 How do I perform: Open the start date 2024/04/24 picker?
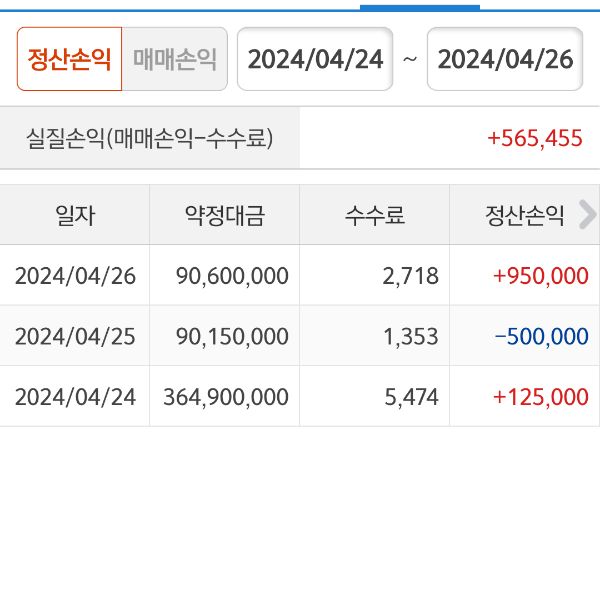click(315, 59)
